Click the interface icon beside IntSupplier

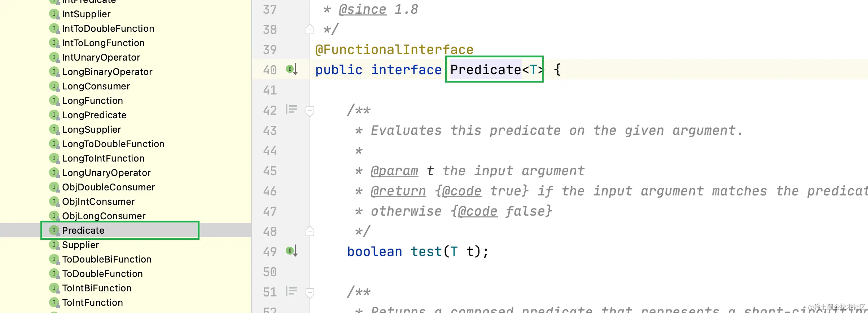(x=54, y=14)
